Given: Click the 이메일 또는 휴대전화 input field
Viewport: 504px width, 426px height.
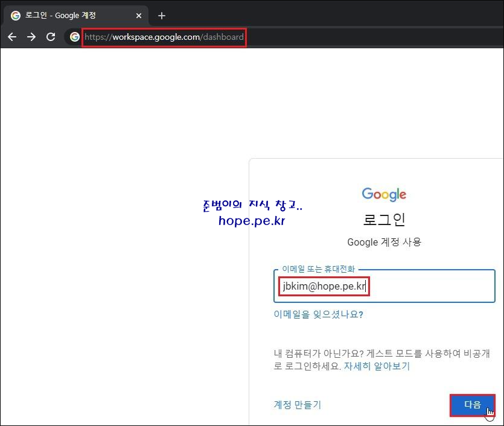Looking at the screenshot, I should click(x=384, y=286).
